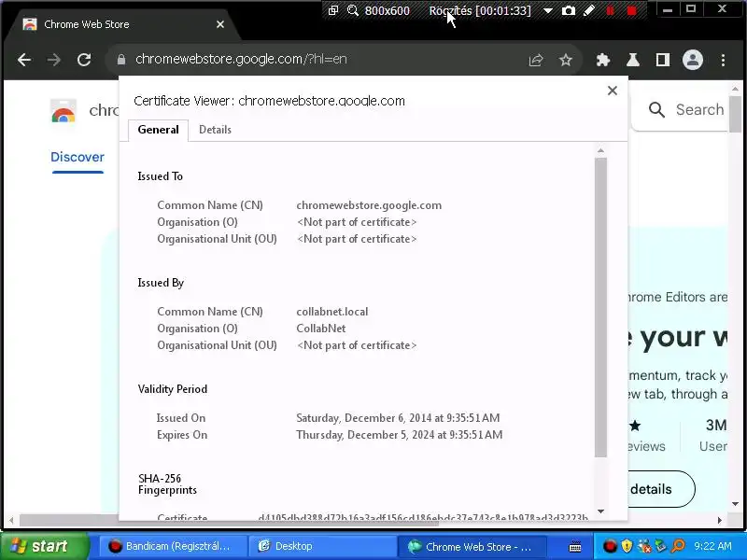Viewport: 747px width, 560px height.
Task: Click the Expires On date value
Action: 400,435
